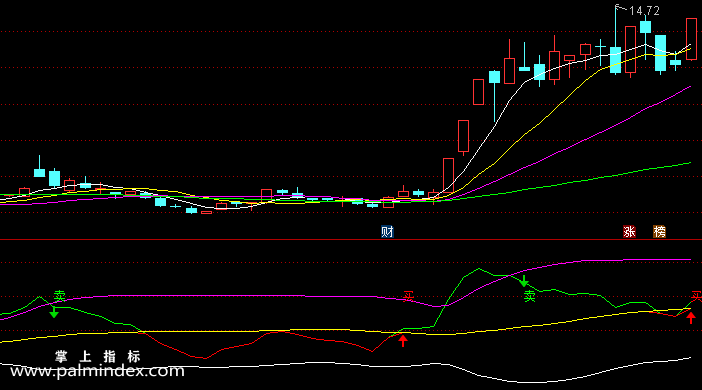Select the orange 榜 ranking marker icon
The width and height of the screenshot is (702, 390).
click(659, 231)
